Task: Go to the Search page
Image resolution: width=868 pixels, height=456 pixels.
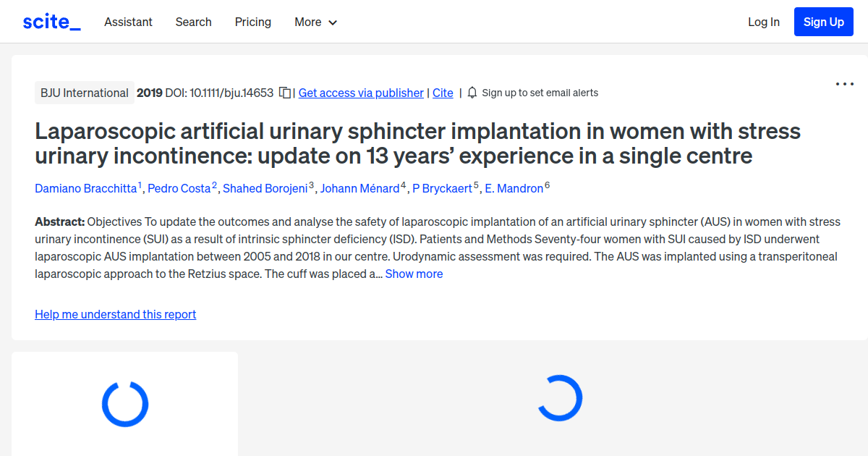Action: (193, 22)
